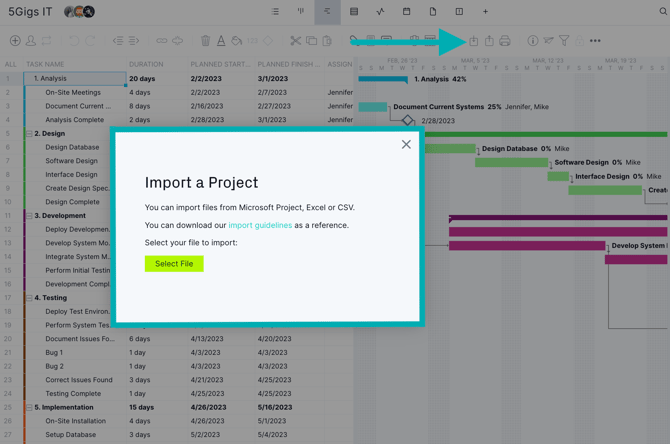
Task: Select the Testing Complete task
Action: pyautogui.click(x=73, y=394)
